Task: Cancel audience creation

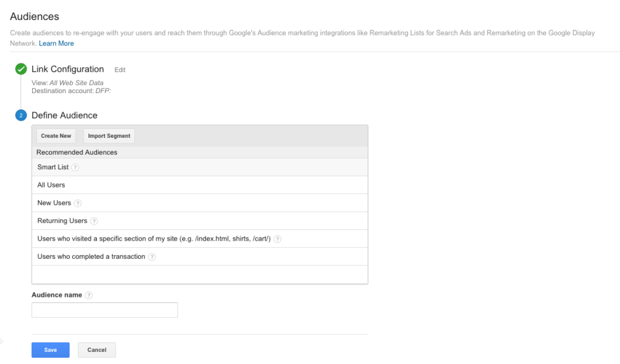Action: pyautogui.click(x=97, y=350)
